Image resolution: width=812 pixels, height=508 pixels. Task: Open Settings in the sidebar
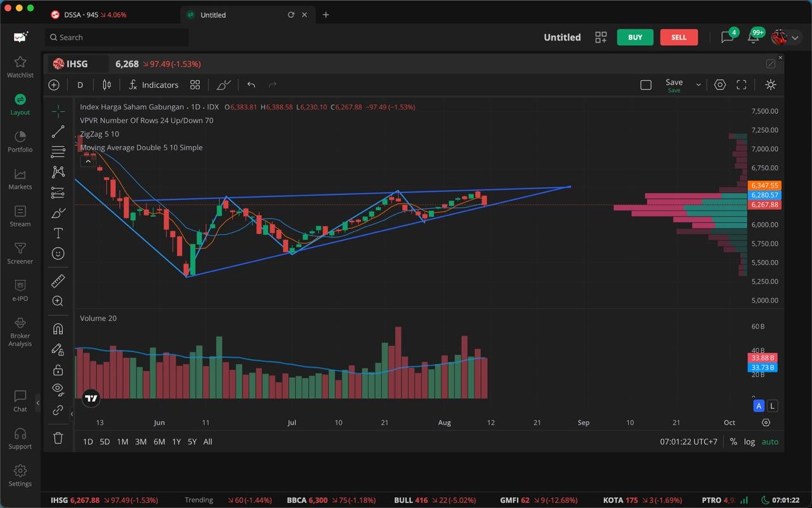pyautogui.click(x=20, y=475)
